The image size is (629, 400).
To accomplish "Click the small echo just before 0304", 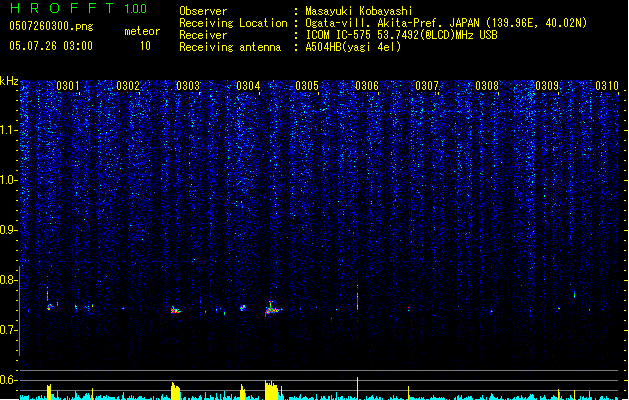I will pyautogui.click(x=243, y=308).
